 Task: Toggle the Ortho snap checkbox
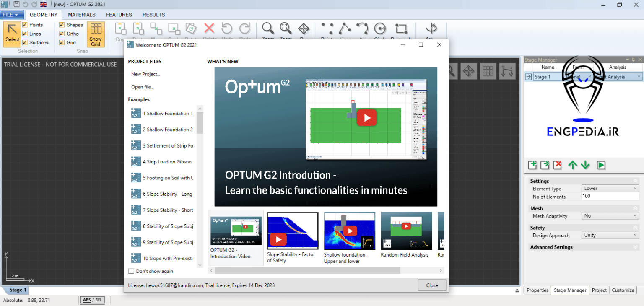62,34
